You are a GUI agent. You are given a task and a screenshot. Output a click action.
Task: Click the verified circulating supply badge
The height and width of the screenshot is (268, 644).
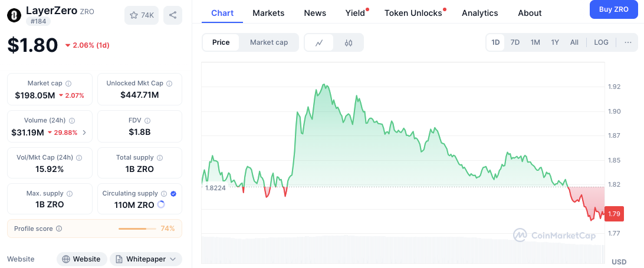tap(173, 194)
